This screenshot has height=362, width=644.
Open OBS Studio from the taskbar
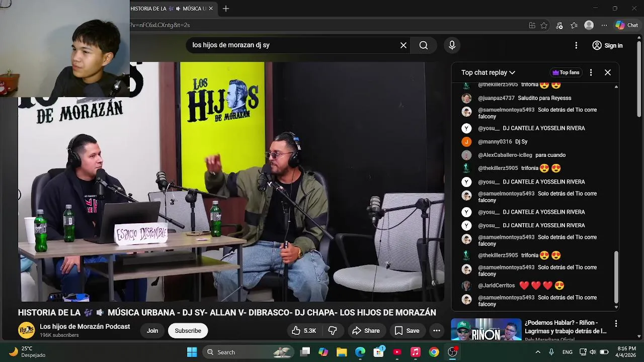(452, 352)
